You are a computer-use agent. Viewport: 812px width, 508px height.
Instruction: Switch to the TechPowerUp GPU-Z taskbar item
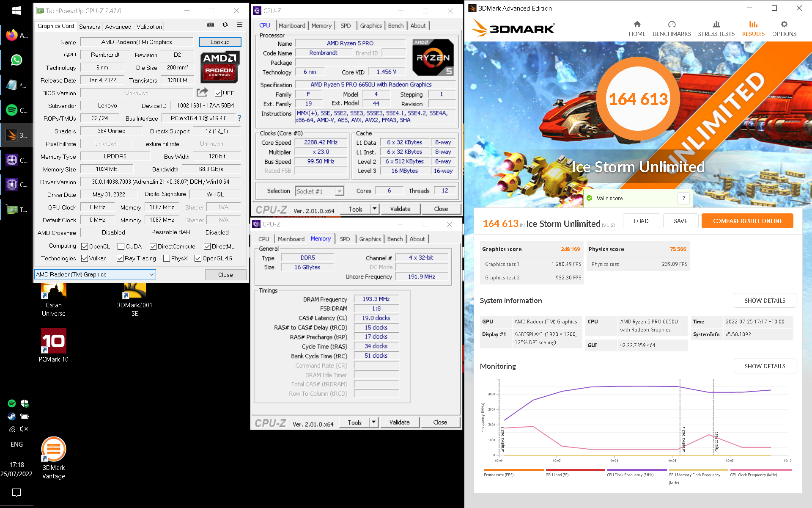click(16, 210)
